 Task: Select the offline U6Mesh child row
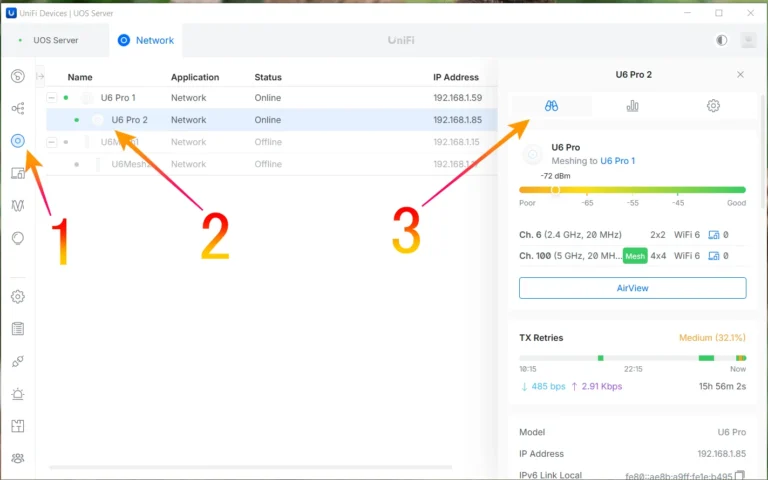tap(272, 164)
